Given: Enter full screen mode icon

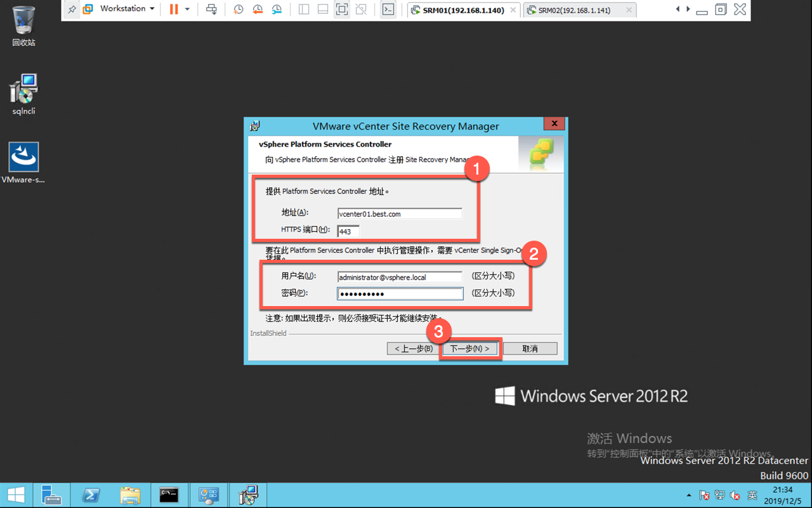Looking at the screenshot, I should point(342,10).
